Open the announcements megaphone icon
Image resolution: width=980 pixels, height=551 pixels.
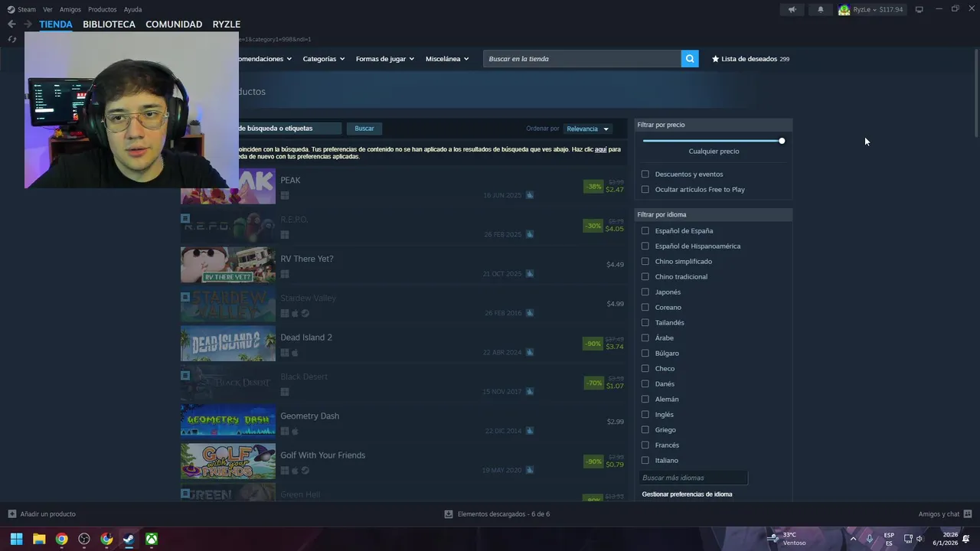[792, 10]
